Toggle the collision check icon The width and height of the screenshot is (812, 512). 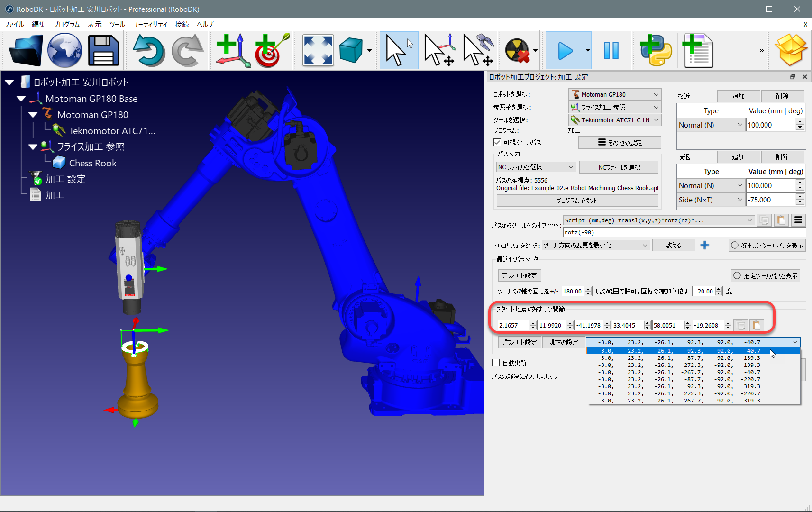(x=517, y=51)
